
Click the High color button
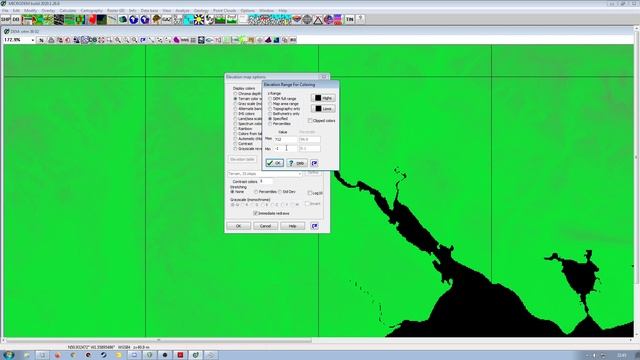point(323,98)
